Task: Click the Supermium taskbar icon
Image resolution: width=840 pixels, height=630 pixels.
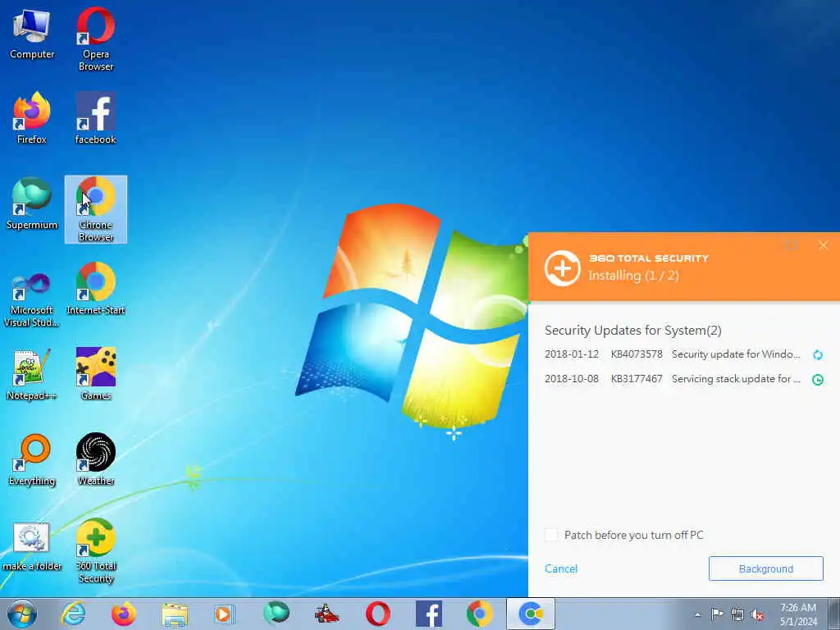Action: coord(276,614)
